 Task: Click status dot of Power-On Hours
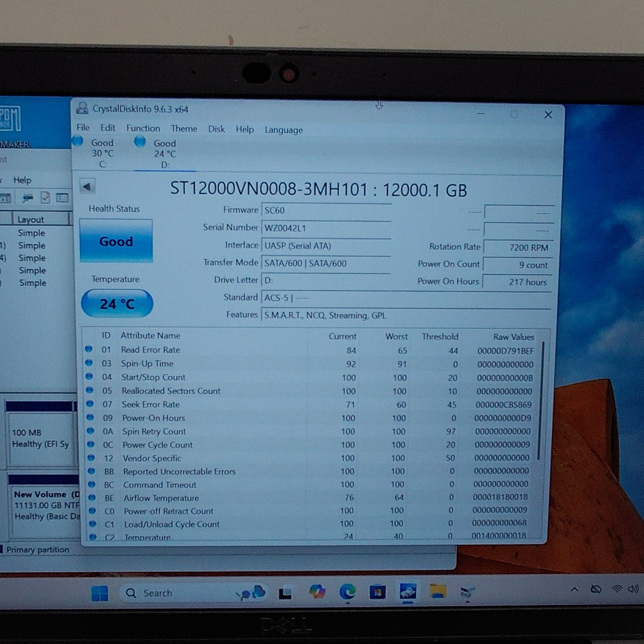(90, 417)
